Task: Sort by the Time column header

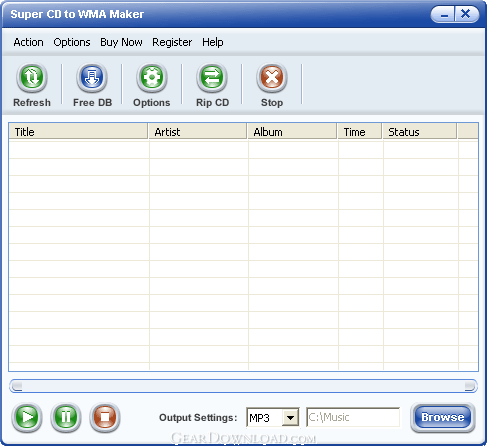Action: 360,132
